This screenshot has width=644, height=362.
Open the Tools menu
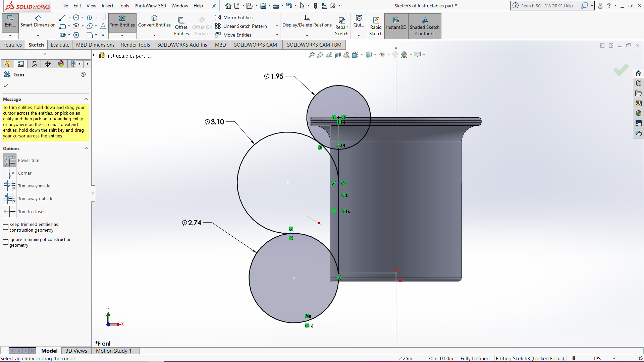pos(124,6)
